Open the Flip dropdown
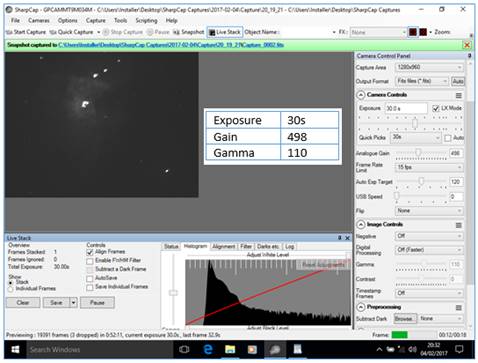 pos(429,211)
